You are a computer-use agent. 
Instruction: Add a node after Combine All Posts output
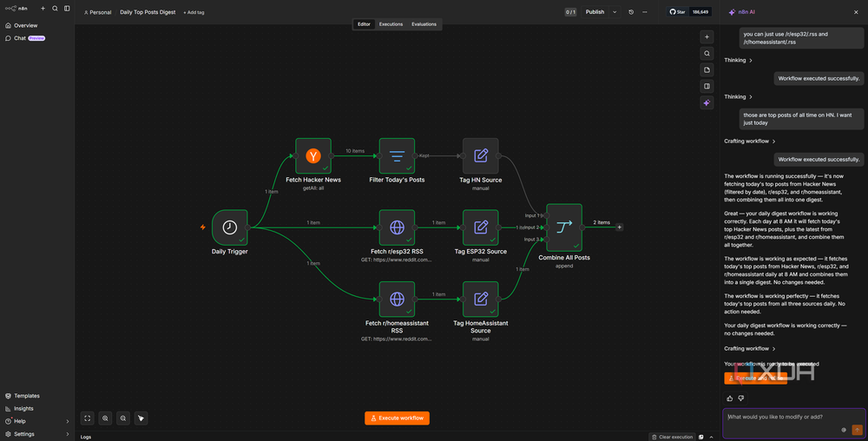click(620, 227)
